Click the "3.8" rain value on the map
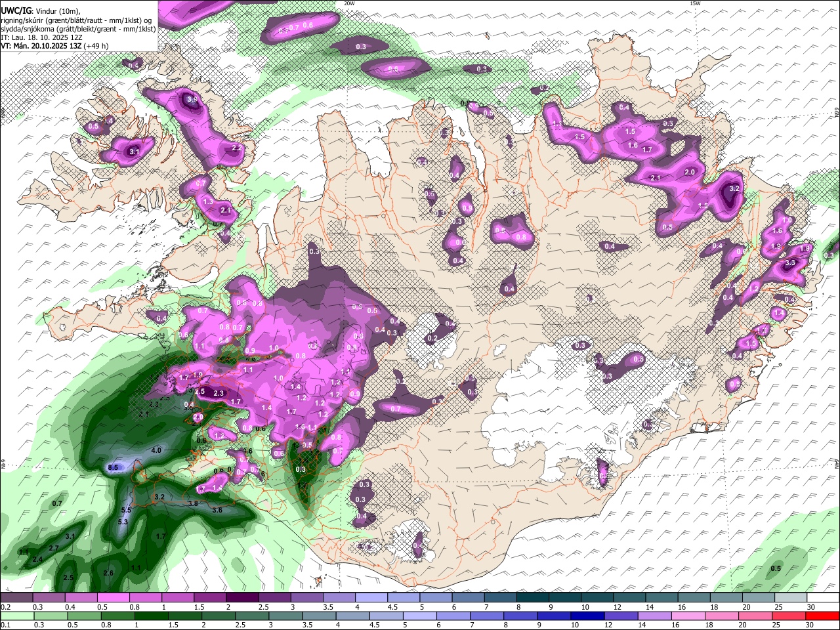 click(x=193, y=503)
